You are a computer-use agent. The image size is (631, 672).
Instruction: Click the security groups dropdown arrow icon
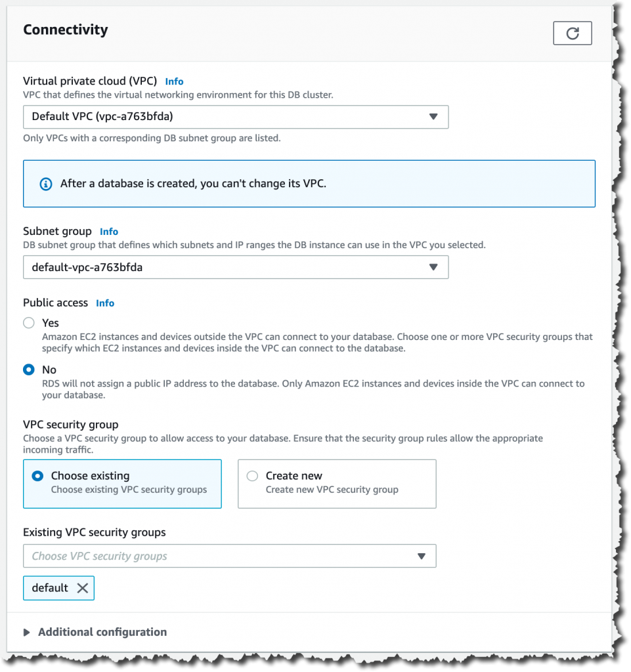[422, 556]
